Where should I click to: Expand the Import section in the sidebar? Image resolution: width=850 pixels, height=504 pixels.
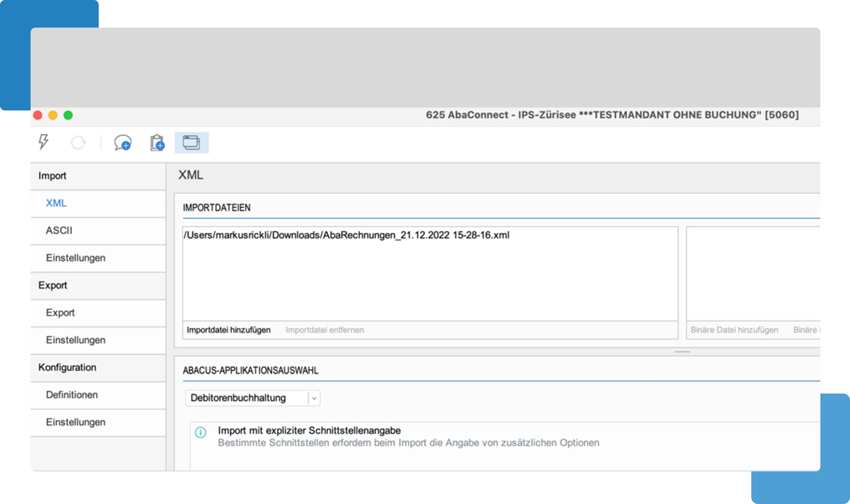point(53,176)
